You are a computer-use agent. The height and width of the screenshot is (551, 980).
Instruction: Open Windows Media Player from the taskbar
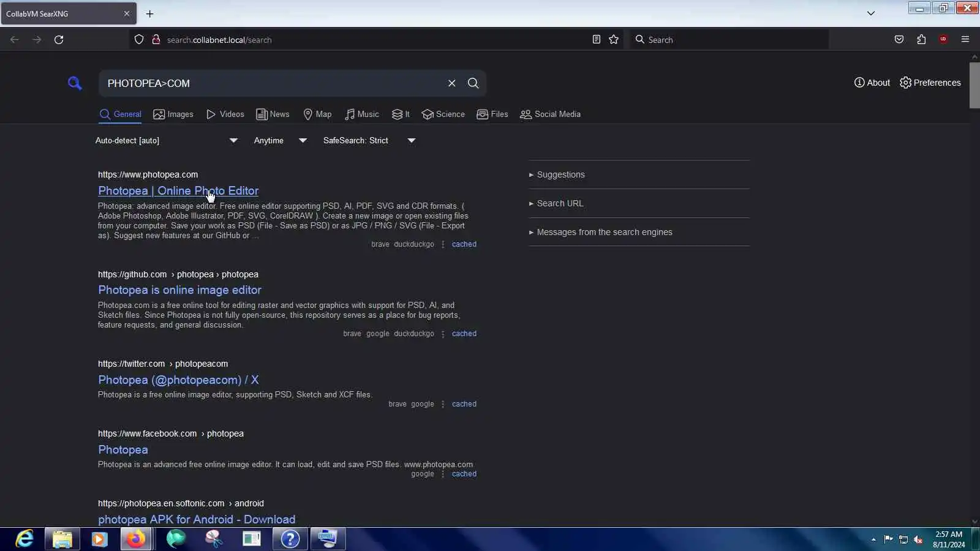(x=99, y=539)
